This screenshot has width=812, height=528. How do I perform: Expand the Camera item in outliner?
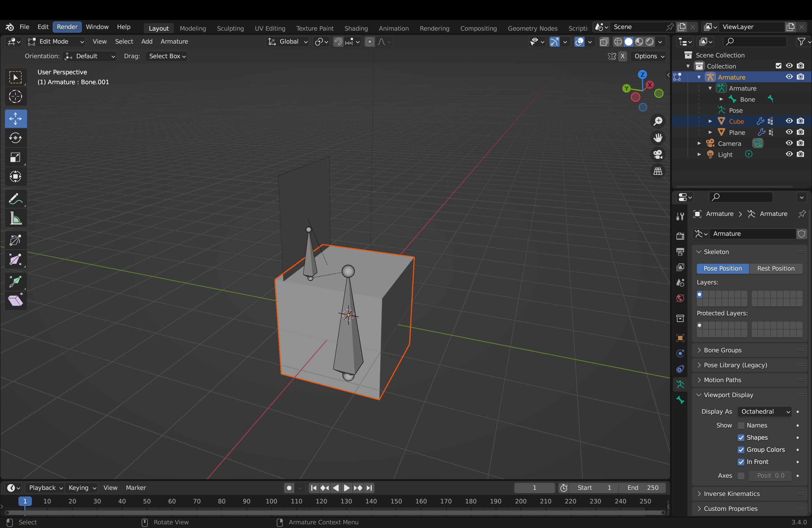699,143
